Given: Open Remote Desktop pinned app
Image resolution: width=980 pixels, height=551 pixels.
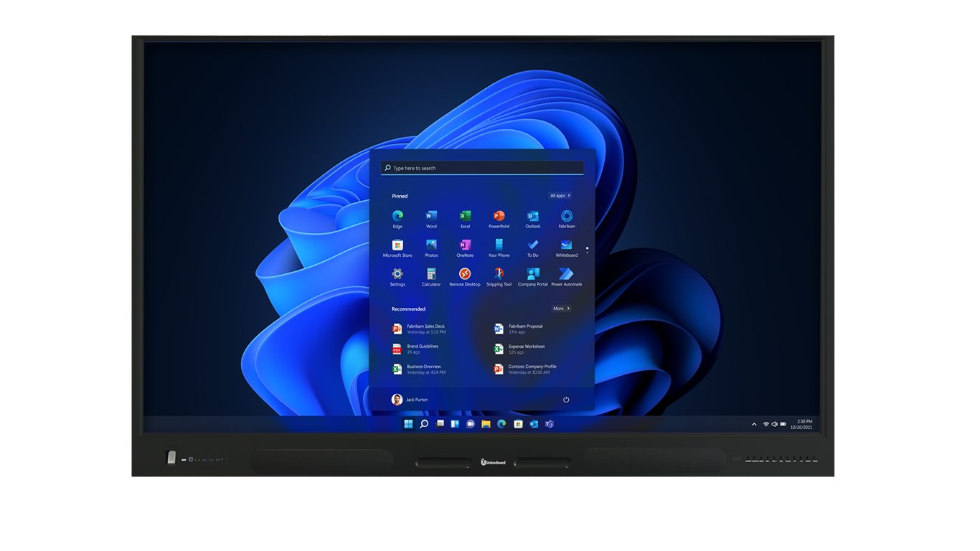Looking at the screenshot, I should pyautogui.click(x=465, y=274).
